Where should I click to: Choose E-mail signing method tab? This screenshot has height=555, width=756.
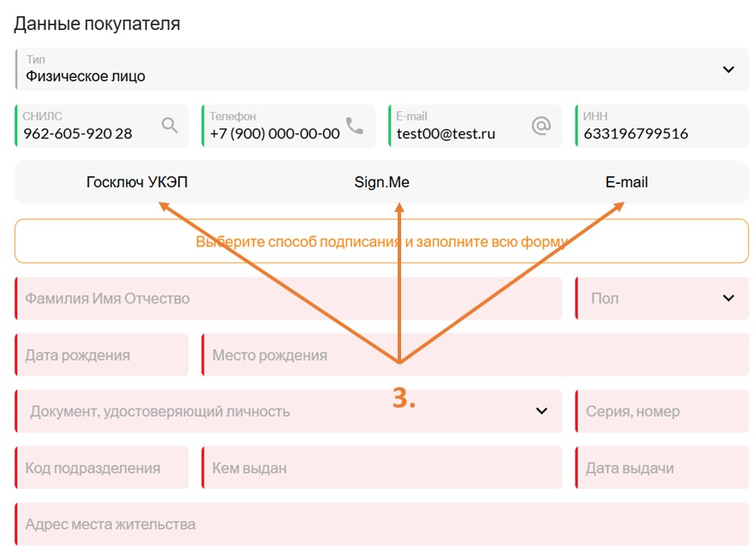(x=626, y=182)
